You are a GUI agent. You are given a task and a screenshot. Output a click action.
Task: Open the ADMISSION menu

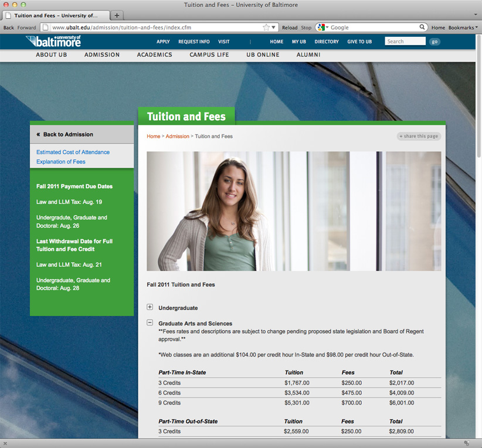coord(102,55)
